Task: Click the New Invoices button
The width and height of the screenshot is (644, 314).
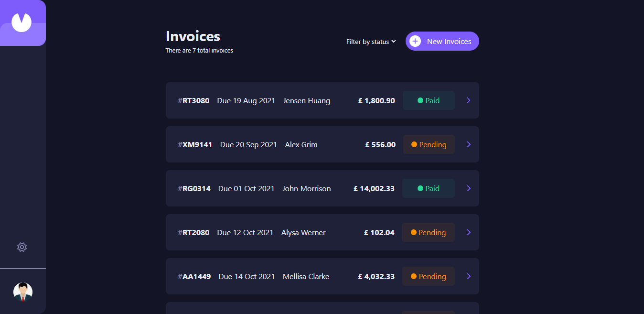Action: tap(442, 41)
